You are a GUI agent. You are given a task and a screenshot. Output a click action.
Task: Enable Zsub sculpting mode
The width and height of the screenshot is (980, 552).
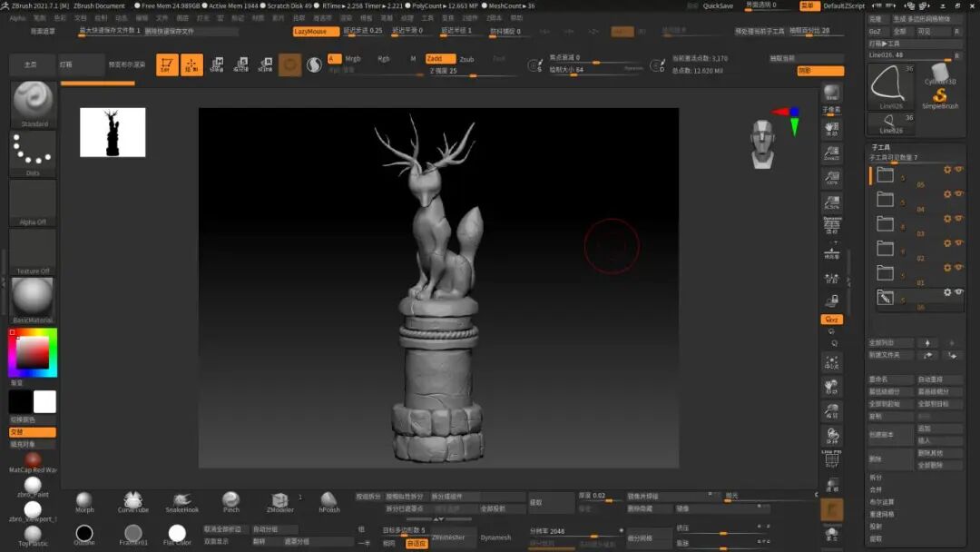(x=467, y=59)
